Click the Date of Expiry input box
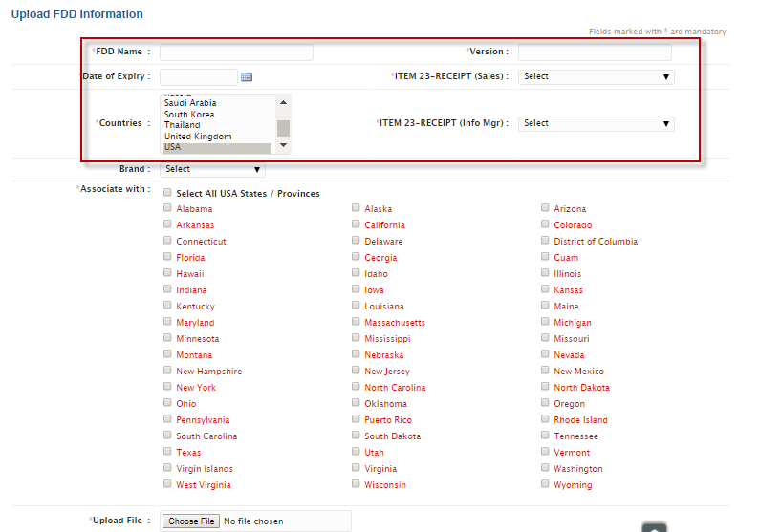The image size is (760, 532). click(198, 76)
